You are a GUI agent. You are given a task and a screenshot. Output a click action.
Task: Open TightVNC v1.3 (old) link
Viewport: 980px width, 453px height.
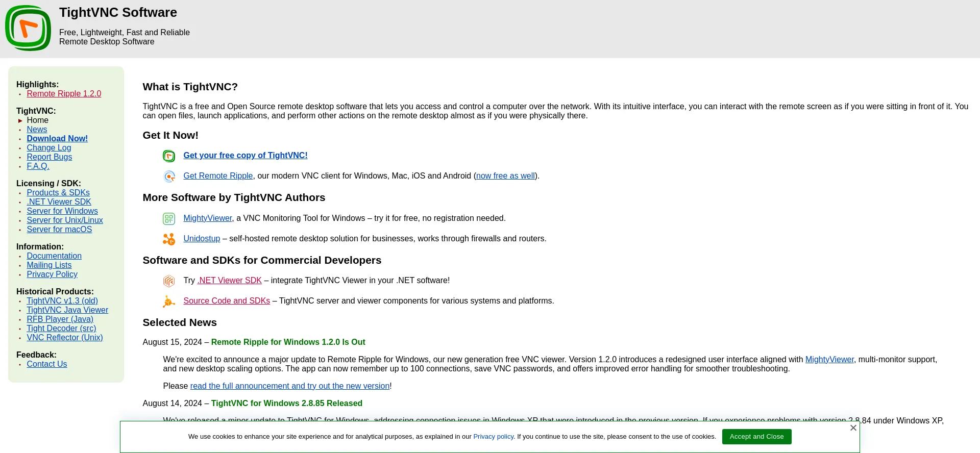point(62,301)
